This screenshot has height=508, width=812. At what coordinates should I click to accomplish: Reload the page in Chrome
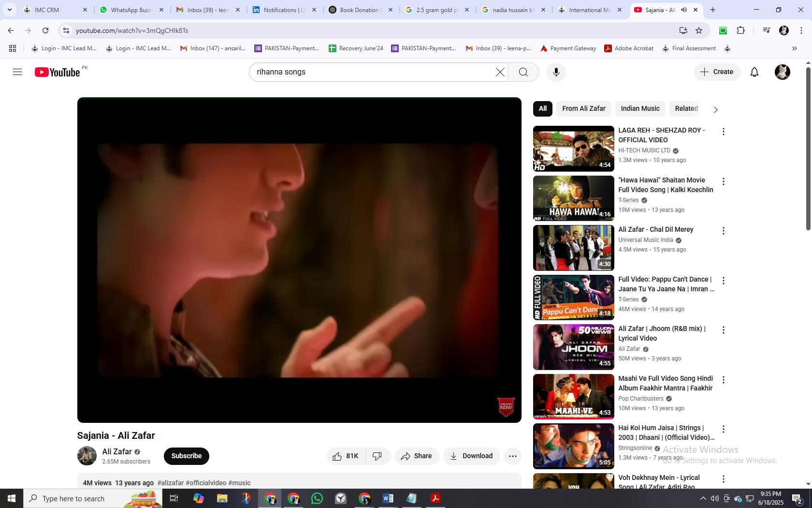45,30
